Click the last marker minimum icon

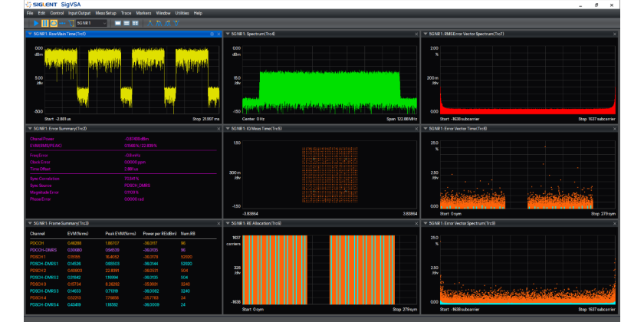pos(176,23)
